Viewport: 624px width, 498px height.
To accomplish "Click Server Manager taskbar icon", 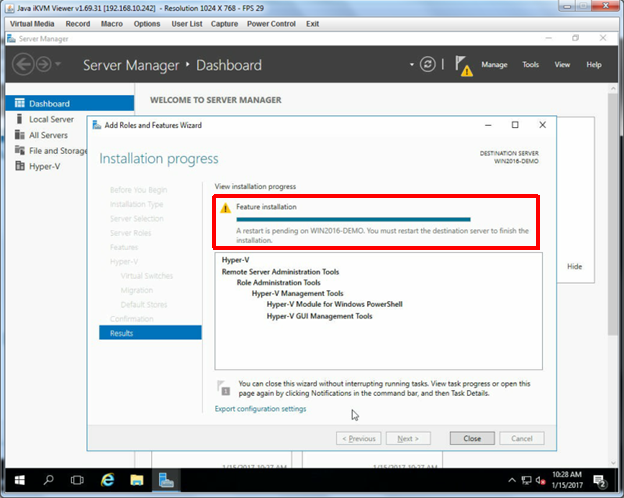I will coord(166,480).
